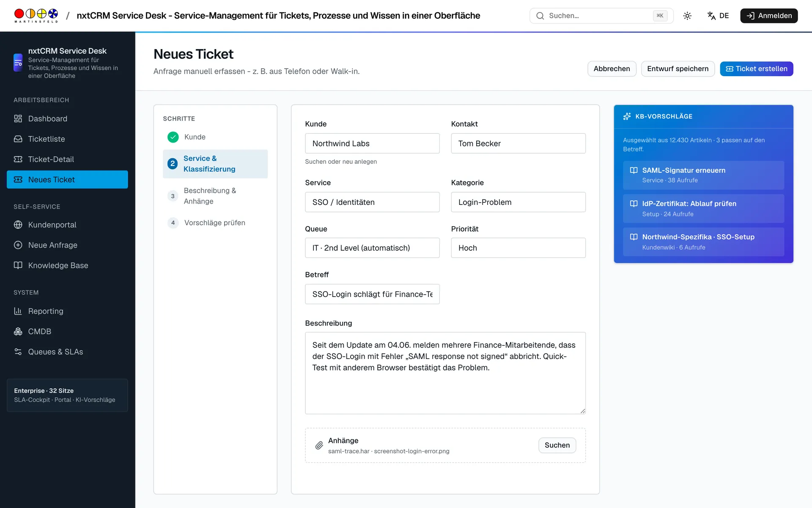
Task: Open Queues & SLAs in sidebar
Action: 67,352
